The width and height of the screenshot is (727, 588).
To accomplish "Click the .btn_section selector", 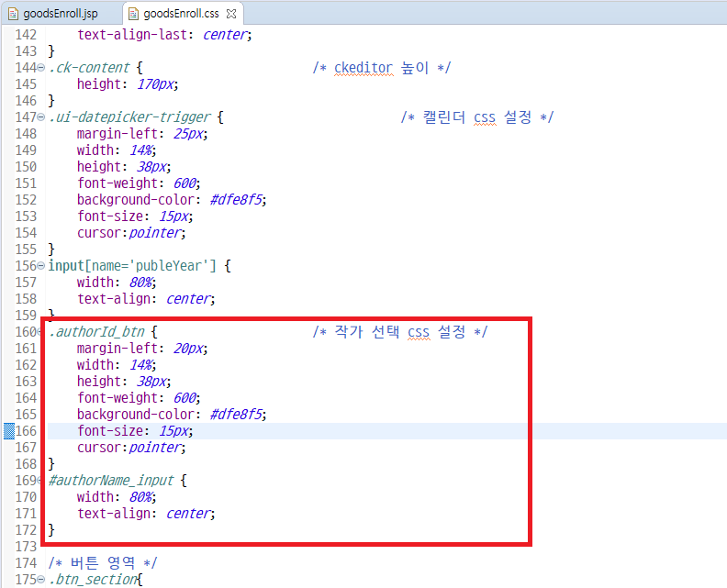I will pos(93,580).
